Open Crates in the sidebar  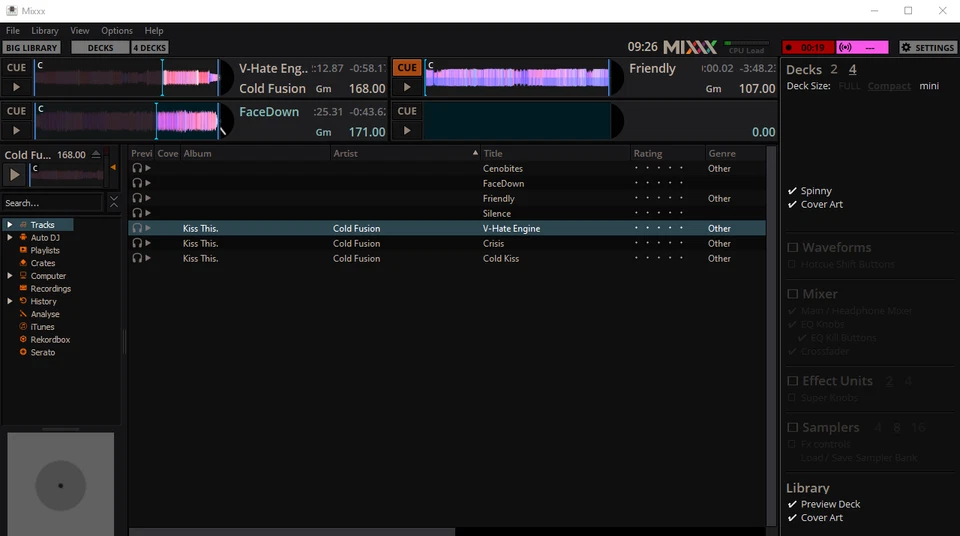pyautogui.click(x=43, y=263)
